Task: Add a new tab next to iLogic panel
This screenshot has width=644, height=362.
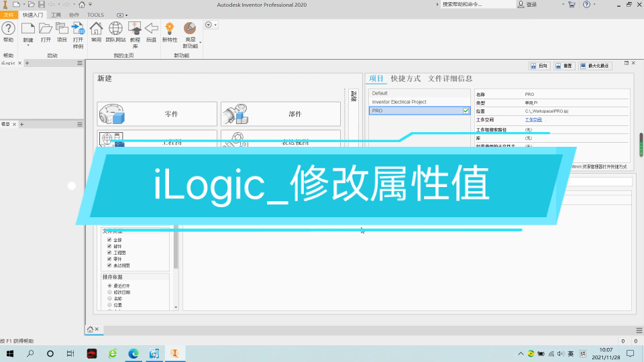Action: pos(27,63)
